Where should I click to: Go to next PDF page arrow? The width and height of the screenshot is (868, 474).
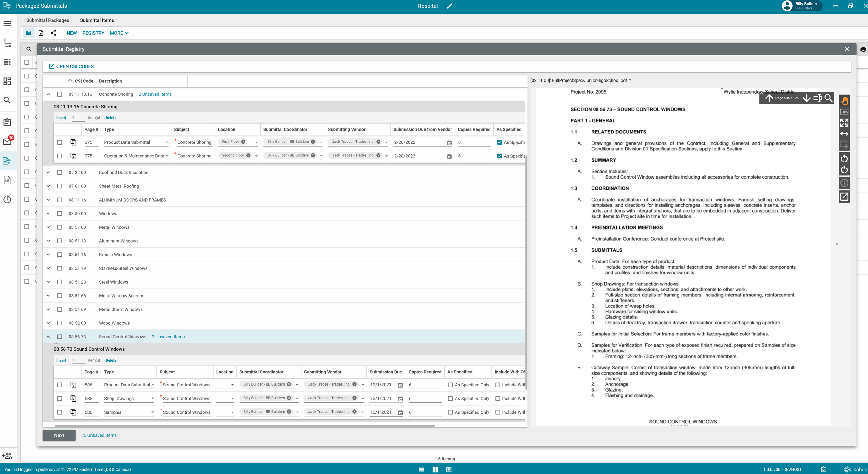pos(807,98)
